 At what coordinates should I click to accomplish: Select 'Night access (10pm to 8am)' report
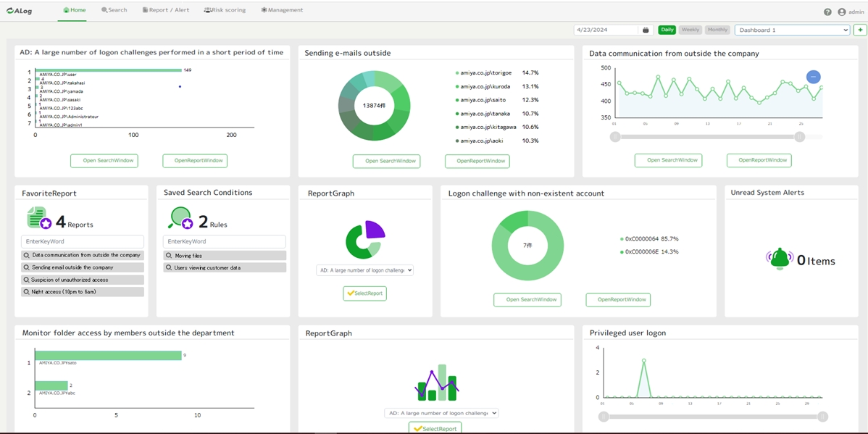click(83, 292)
